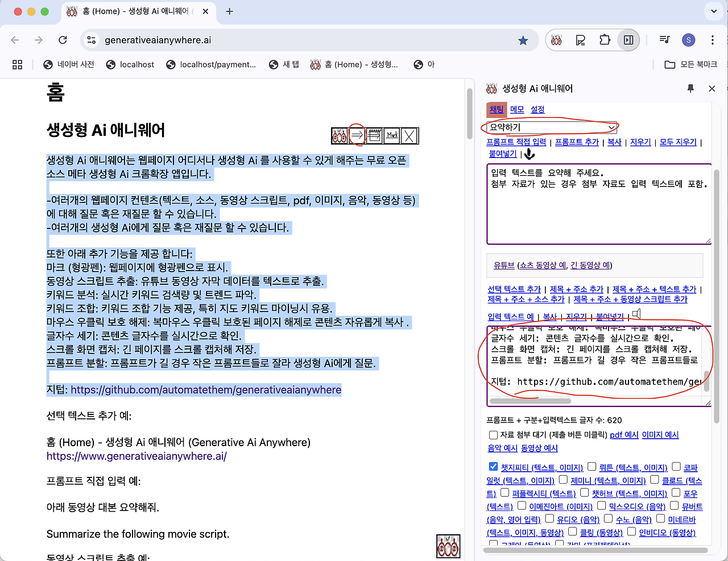Open the media controls icon in toolbar
Screen dimensions: 728x561
point(664,40)
